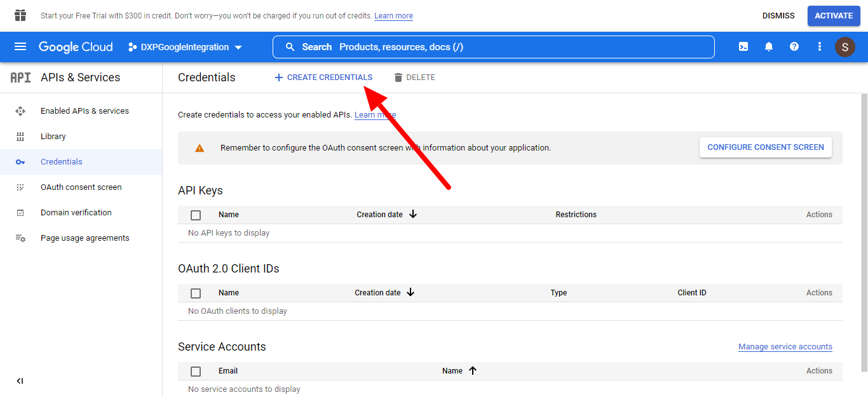Click the search products input field
Viewport: 868px width, 397px height.
(x=493, y=47)
